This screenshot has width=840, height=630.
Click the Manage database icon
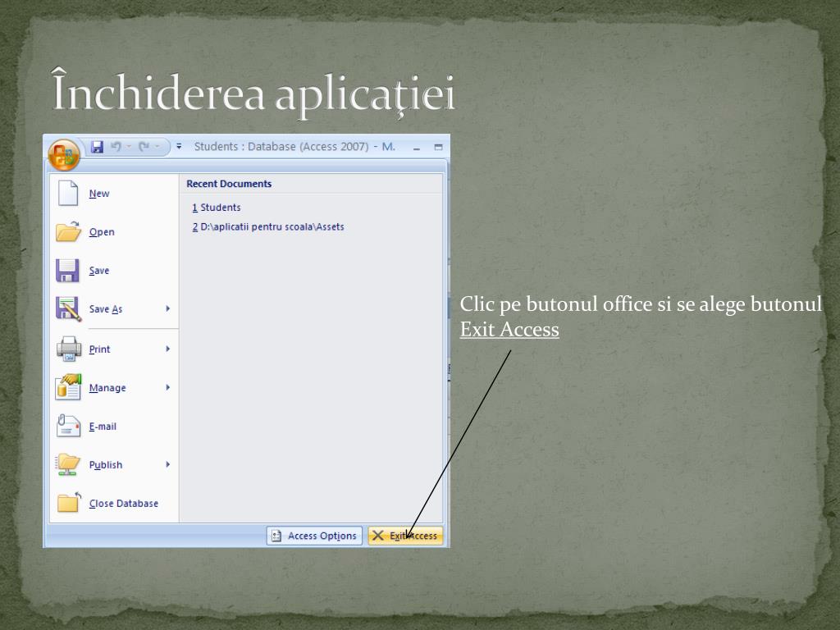tap(68, 387)
